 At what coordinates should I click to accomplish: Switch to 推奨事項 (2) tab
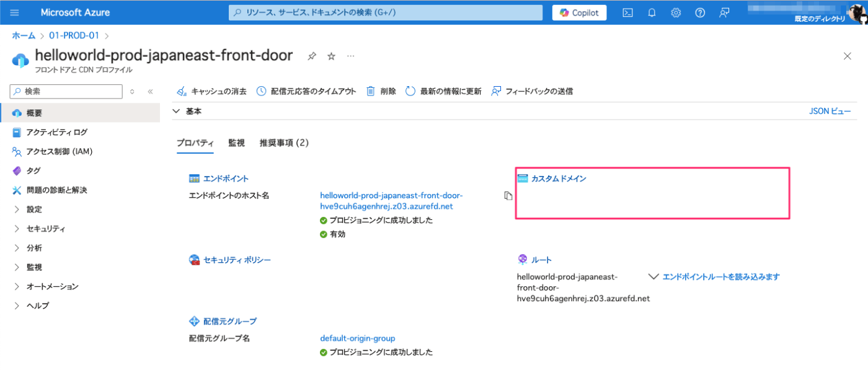coord(284,143)
